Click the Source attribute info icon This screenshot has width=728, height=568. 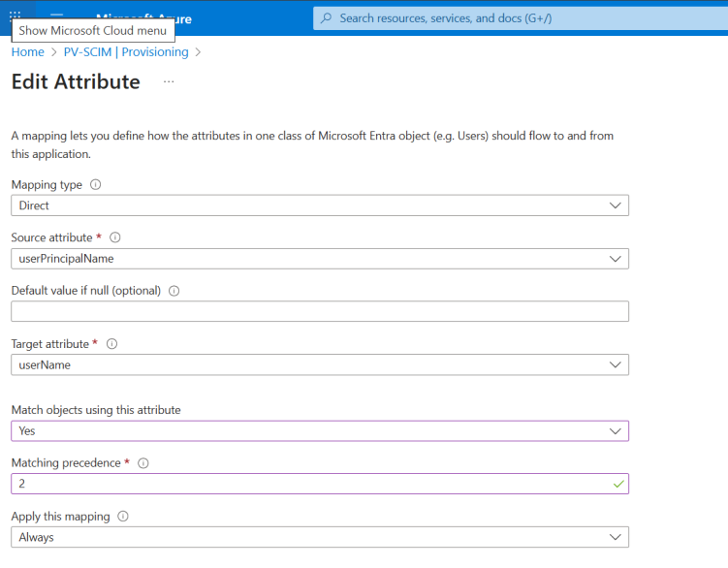[114, 237]
